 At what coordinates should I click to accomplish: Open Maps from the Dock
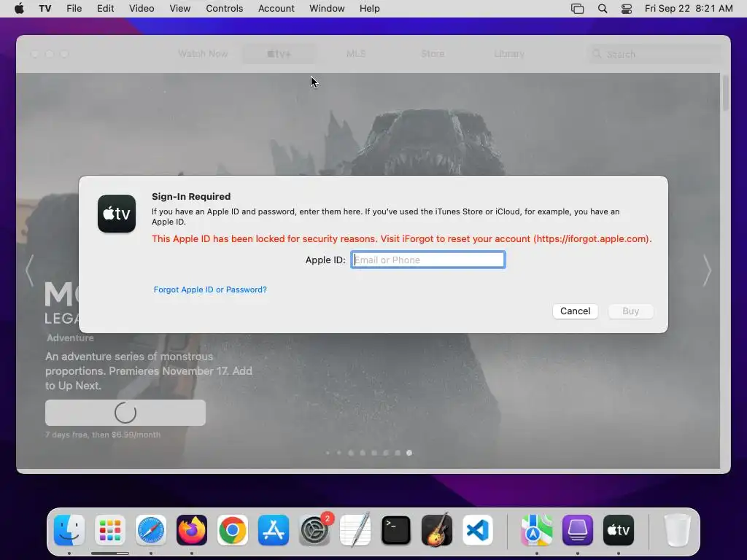coord(537,530)
